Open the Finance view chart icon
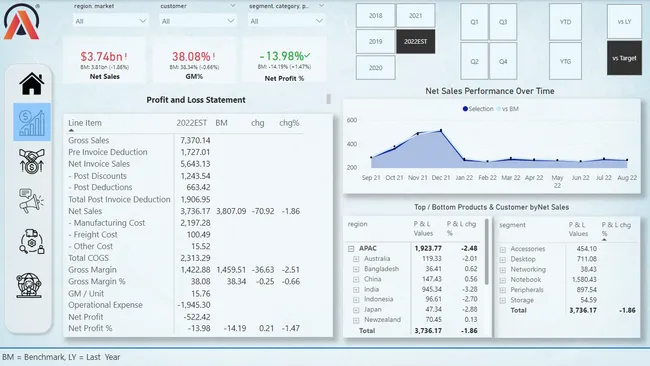Image resolution: width=650 pixels, height=366 pixels. click(x=32, y=122)
